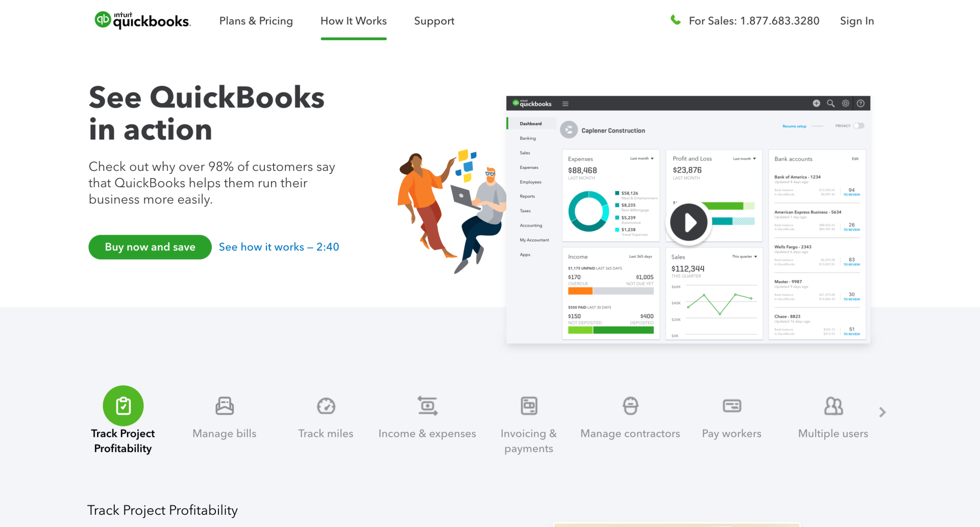Click American Express Business - 5634 account
Screen dimensions: 980x527
pyautogui.click(x=807, y=212)
